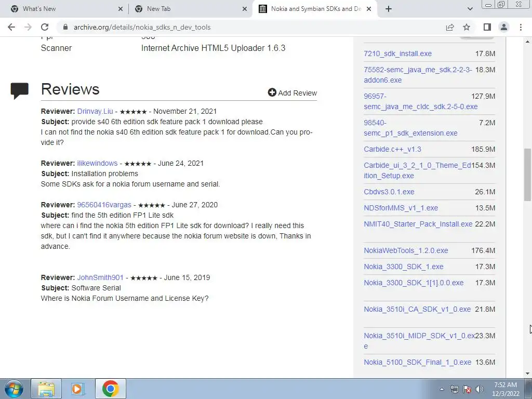532x399 pixels.
Task: Close the What's New tab
Action: click(x=121, y=9)
